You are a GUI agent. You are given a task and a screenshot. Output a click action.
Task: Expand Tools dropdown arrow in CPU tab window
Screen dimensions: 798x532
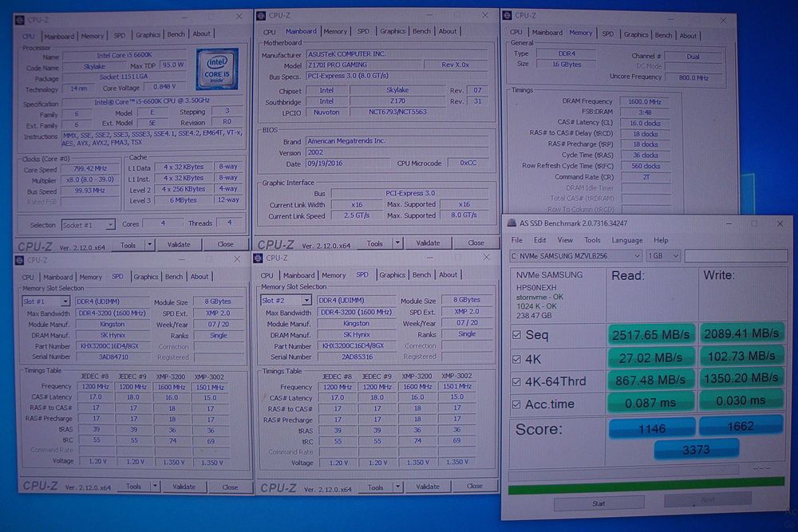pyautogui.click(x=150, y=245)
